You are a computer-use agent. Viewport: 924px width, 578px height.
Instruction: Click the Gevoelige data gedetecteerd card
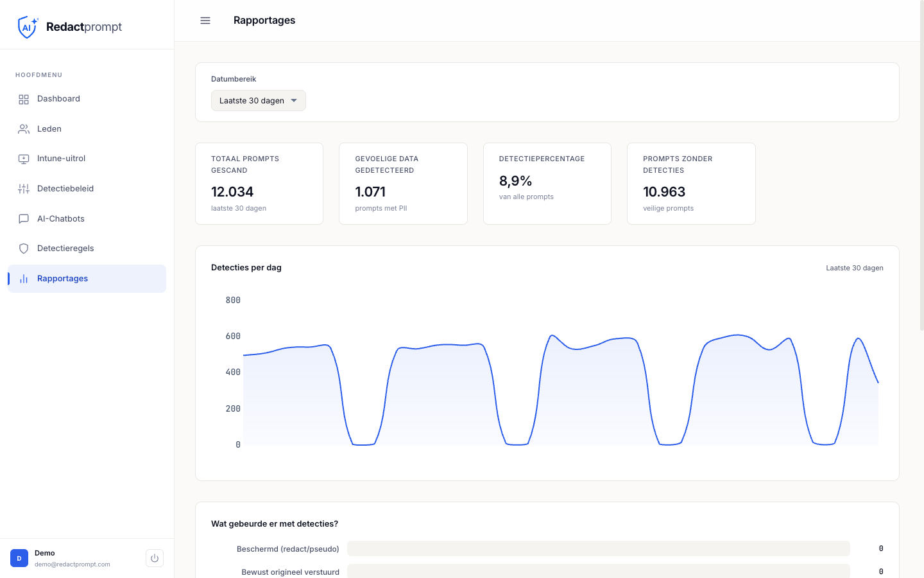[x=403, y=184]
